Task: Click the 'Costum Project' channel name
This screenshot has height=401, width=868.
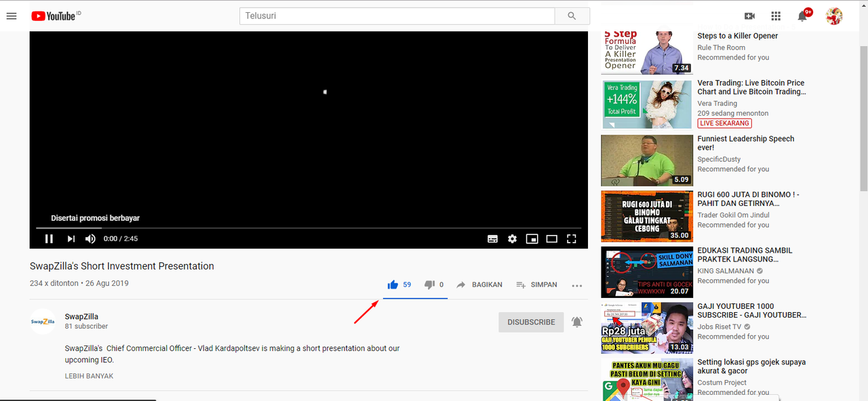Action: tap(722, 383)
